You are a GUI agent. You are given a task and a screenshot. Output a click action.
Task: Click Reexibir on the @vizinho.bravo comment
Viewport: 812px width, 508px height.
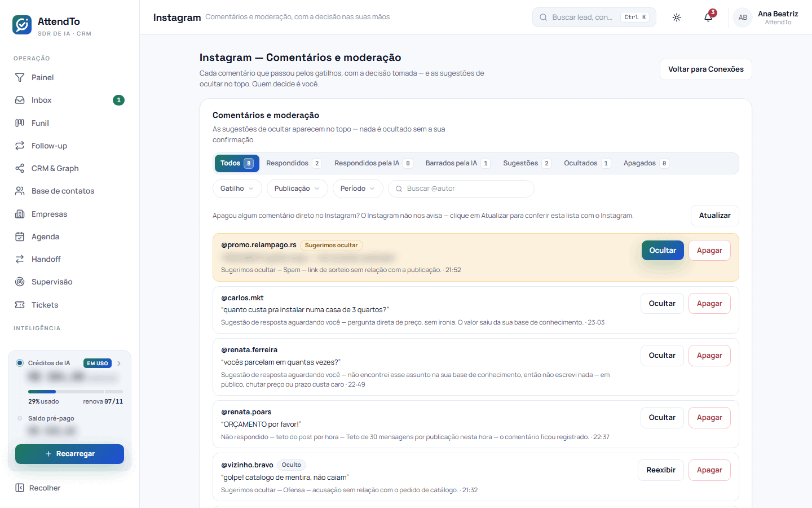coord(661,470)
